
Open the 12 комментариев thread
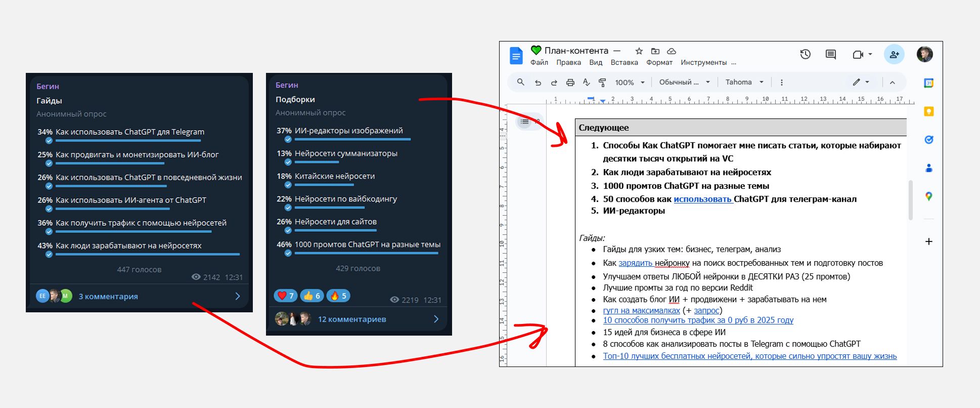click(x=352, y=319)
